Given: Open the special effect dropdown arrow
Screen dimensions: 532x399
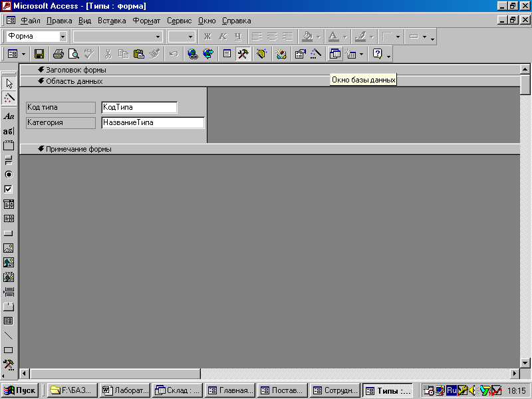Looking at the screenshot, I should tap(424, 37).
